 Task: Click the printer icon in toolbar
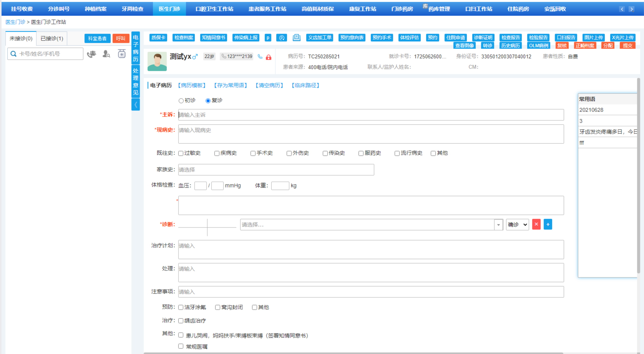pyautogui.click(x=296, y=38)
